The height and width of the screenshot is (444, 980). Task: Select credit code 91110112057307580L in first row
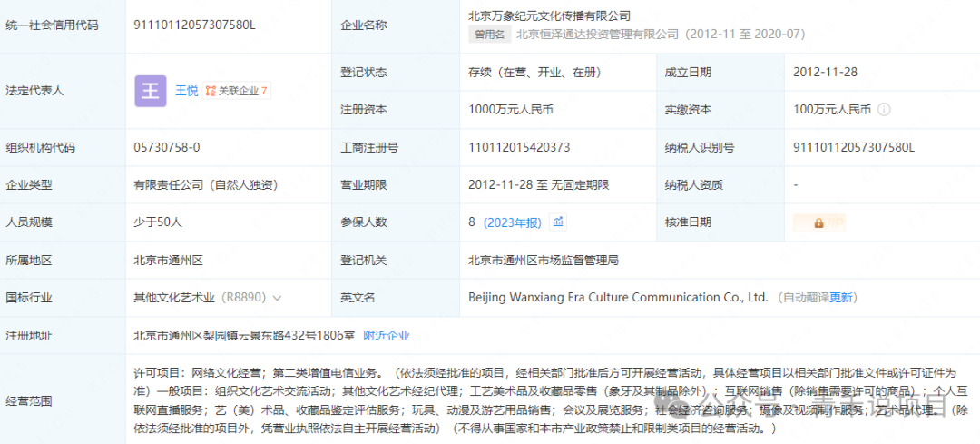click(x=194, y=25)
